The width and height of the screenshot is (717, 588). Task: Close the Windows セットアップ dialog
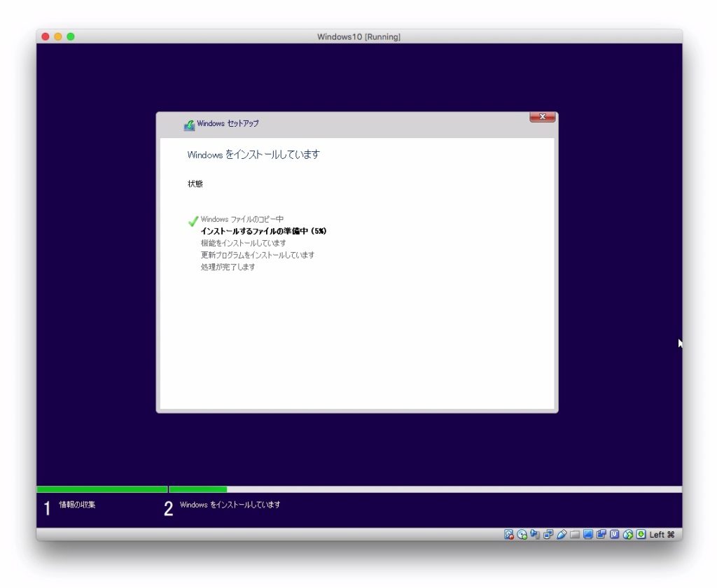click(x=543, y=117)
